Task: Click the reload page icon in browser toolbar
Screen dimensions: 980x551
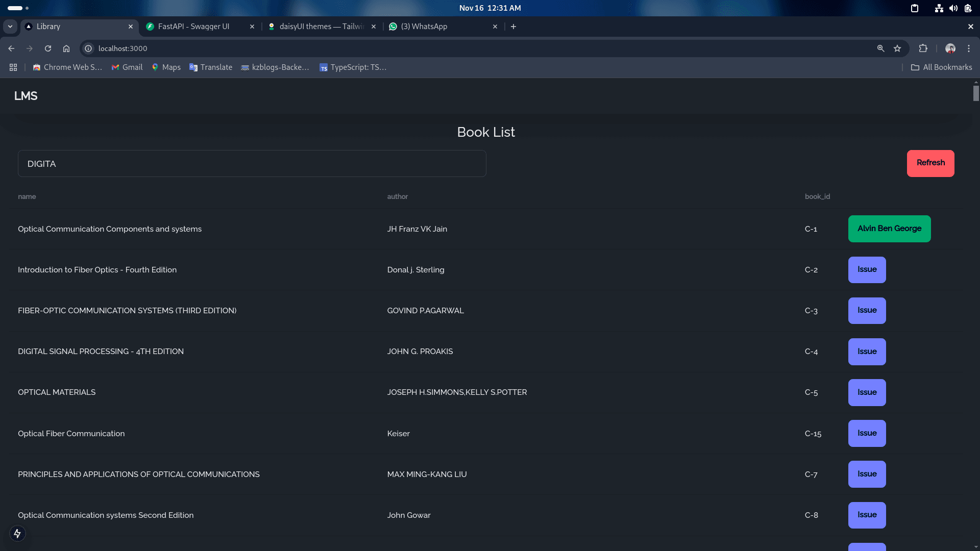Action: coord(47,48)
